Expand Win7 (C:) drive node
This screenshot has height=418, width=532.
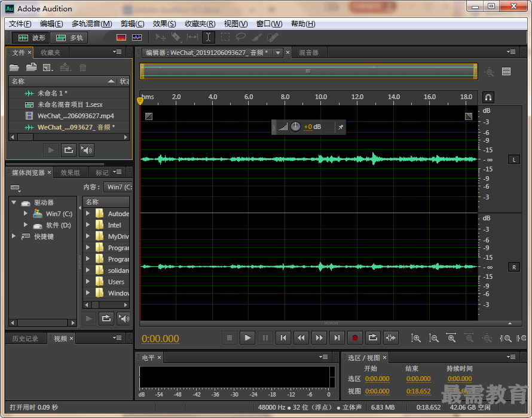pos(26,214)
